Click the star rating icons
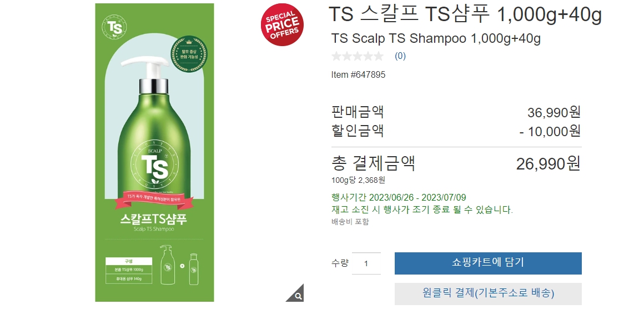 pyautogui.click(x=358, y=56)
